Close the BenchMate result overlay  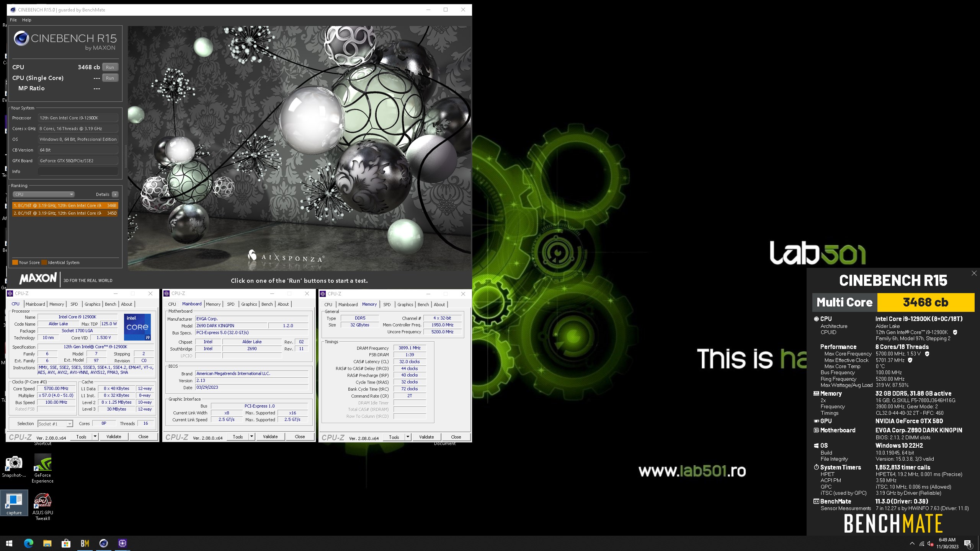[974, 273]
